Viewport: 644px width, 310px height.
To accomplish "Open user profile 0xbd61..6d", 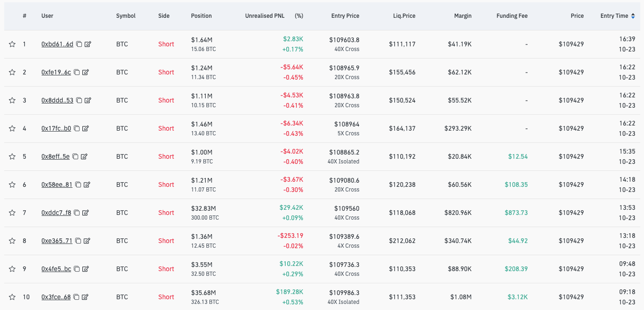I will 57,44.
